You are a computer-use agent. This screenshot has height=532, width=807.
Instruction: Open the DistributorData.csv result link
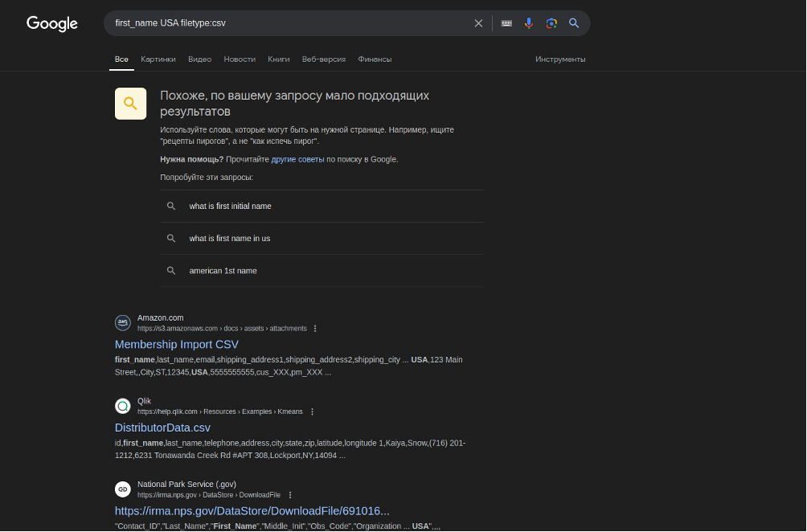pos(162,428)
